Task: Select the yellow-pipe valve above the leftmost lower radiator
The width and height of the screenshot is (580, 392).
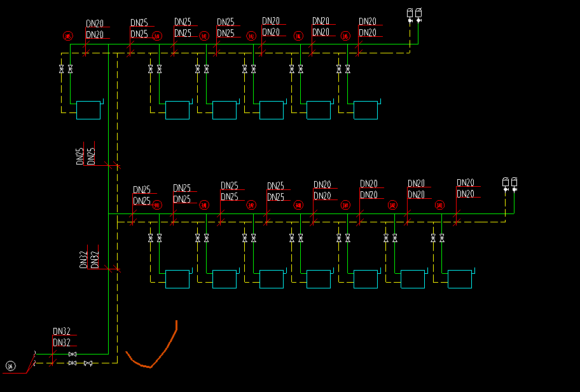Action: 151,238
